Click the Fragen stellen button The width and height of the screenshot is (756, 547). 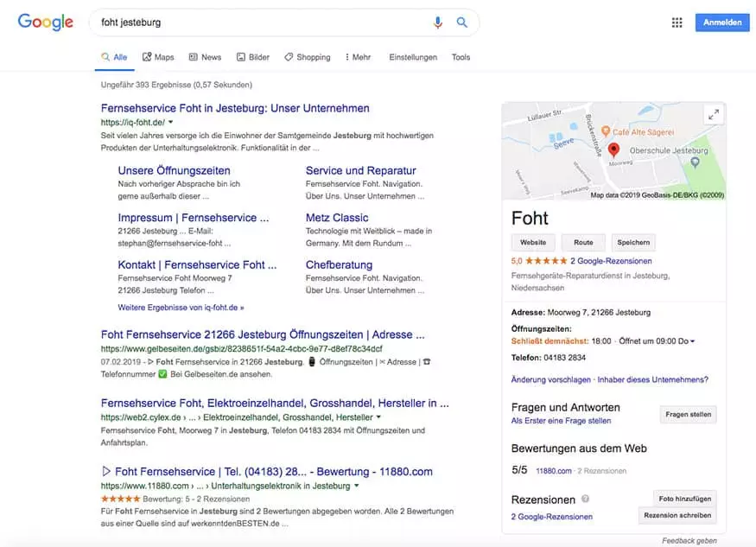coord(688,414)
